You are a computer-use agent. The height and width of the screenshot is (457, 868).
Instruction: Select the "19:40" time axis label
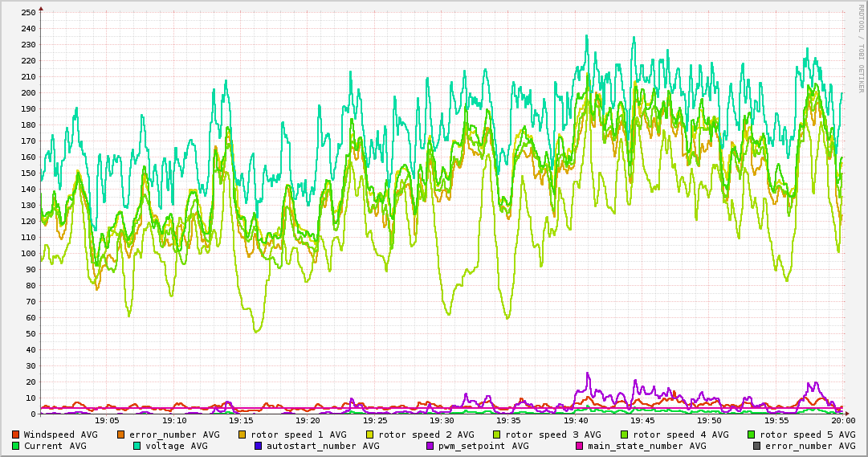click(576, 421)
